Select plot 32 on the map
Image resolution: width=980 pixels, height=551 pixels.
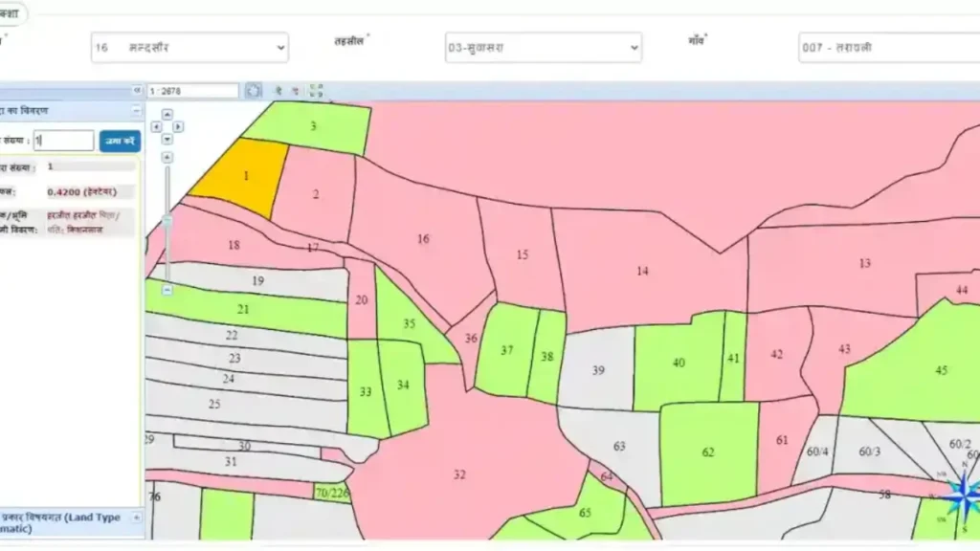pyautogui.click(x=459, y=474)
